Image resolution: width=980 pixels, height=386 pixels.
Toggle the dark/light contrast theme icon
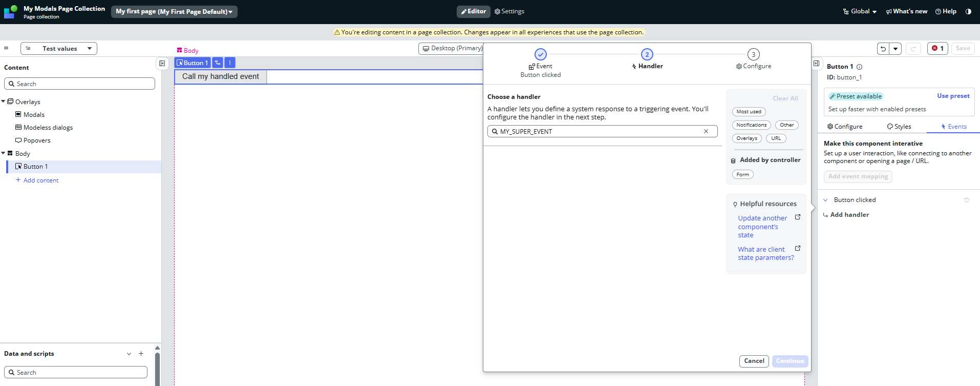point(968,11)
